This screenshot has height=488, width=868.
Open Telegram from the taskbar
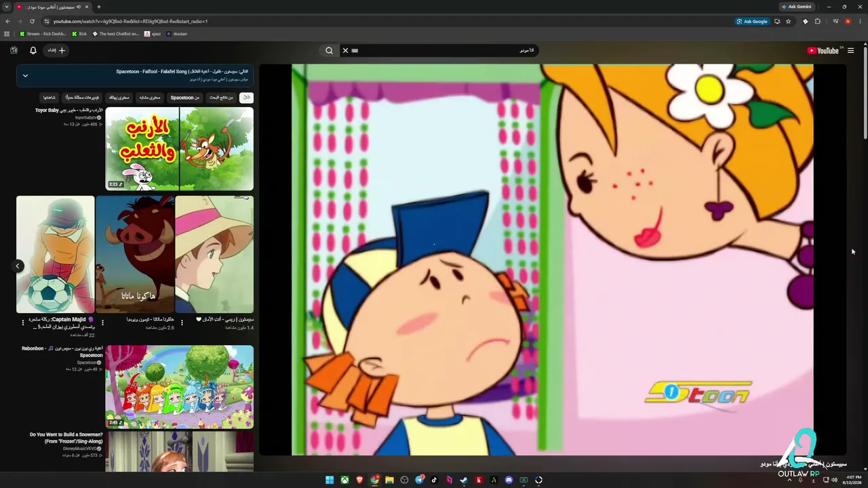(419, 480)
